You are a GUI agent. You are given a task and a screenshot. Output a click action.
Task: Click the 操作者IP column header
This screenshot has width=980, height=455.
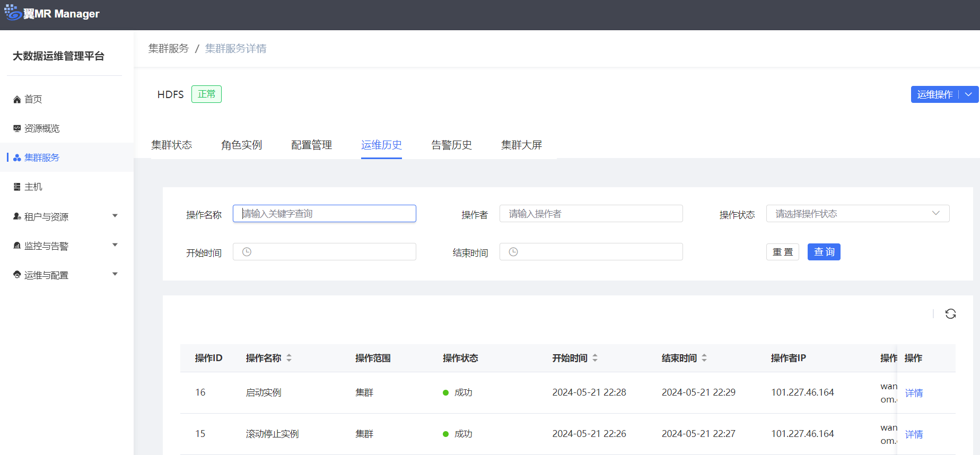[x=789, y=358]
